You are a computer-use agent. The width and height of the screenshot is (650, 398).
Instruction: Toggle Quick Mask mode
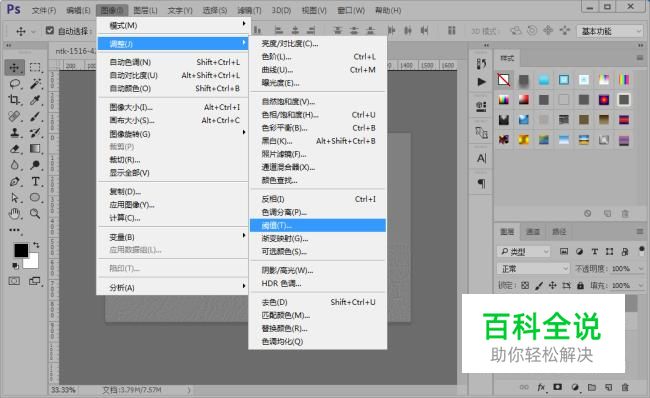click(14, 281)
